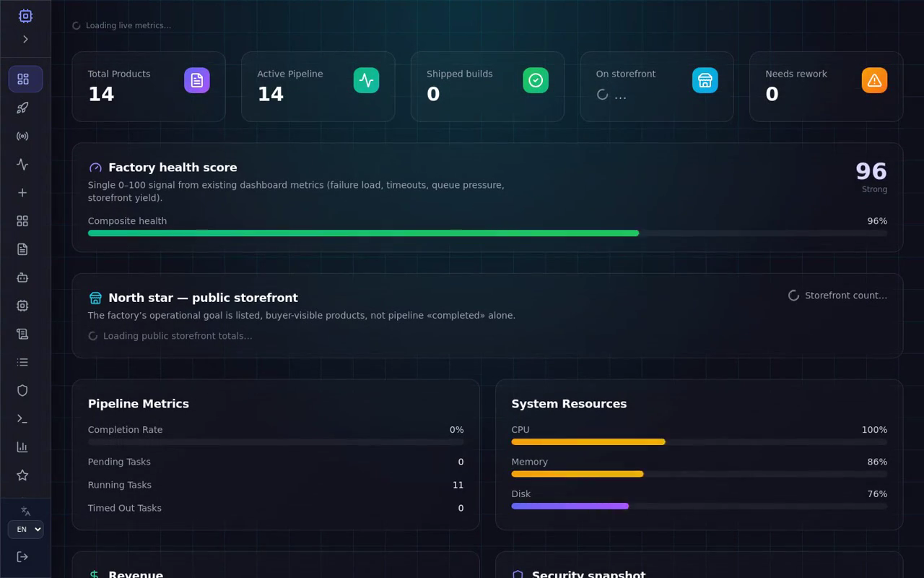Click the green Shipped builds checkmark icon
The height and width of the screenshot is (578, 924).
point(536,80)
